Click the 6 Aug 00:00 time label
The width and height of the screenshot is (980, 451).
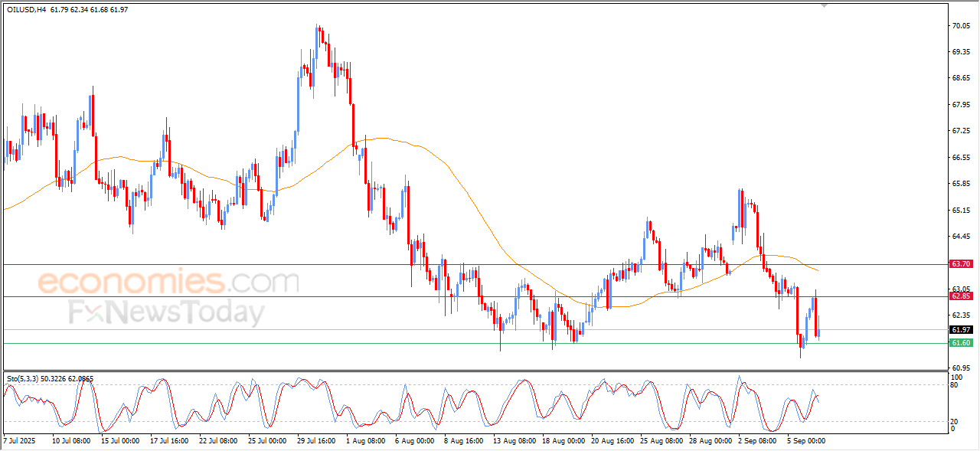[414, 441]
